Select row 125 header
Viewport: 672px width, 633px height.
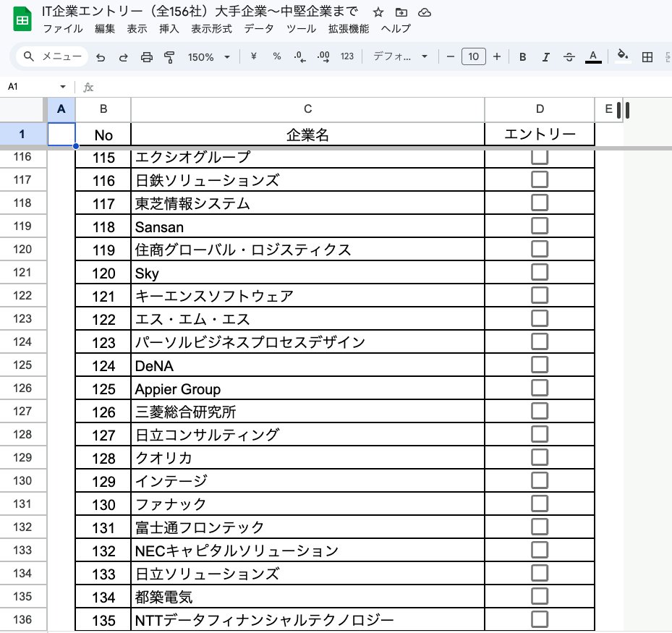pos(22,365)
